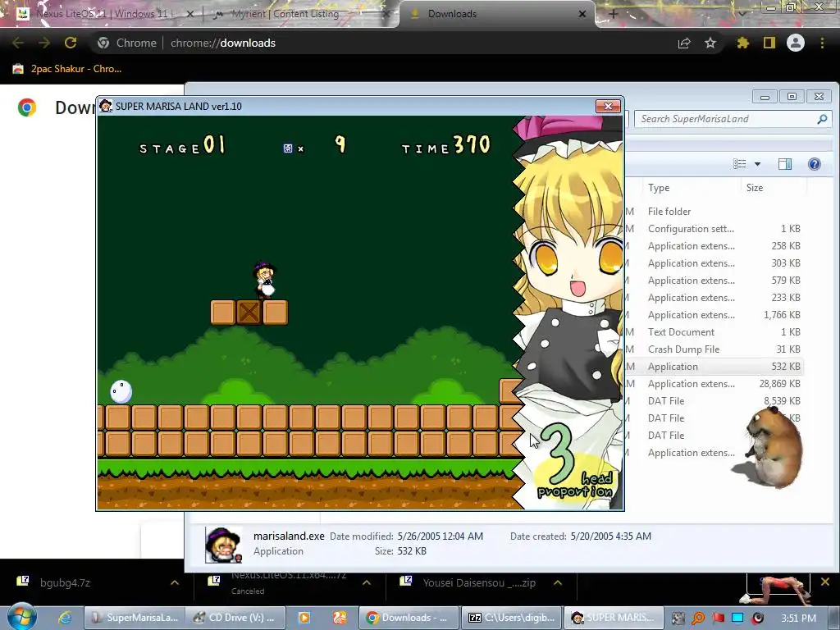840x630 pixels.
Task: Select the Text Document row
Action: 714,332
